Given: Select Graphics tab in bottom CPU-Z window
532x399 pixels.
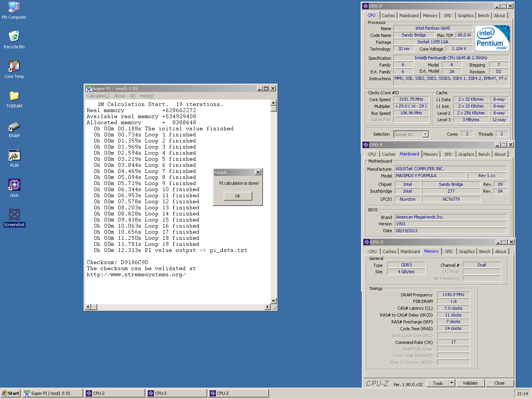Looking at the screenshot, I should [467, 252].
